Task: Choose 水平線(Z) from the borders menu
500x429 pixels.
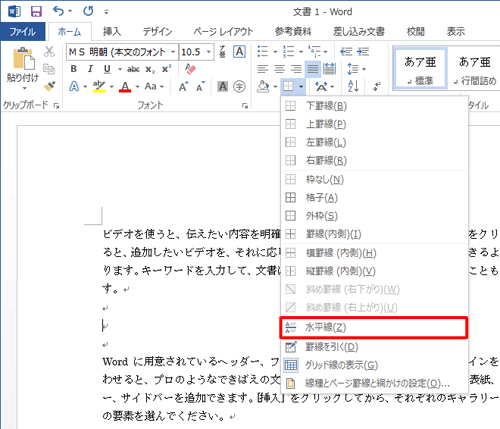Action: [374, 328]
